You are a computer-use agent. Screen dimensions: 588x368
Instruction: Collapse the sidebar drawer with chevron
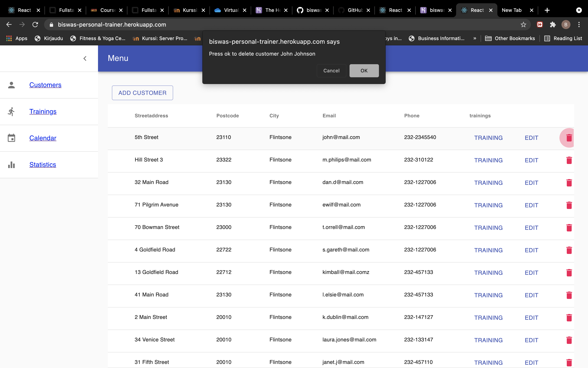click(x=85, y=58)
